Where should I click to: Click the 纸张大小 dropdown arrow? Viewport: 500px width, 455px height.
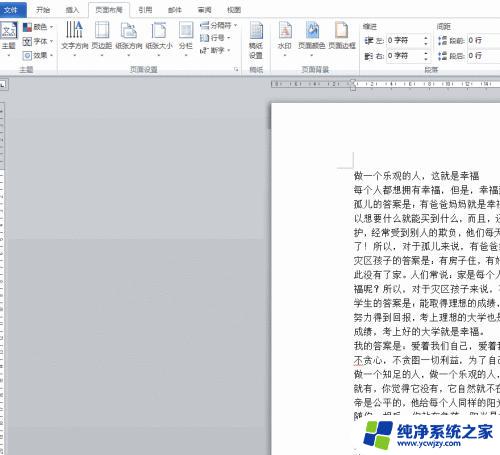pos(159,55)
